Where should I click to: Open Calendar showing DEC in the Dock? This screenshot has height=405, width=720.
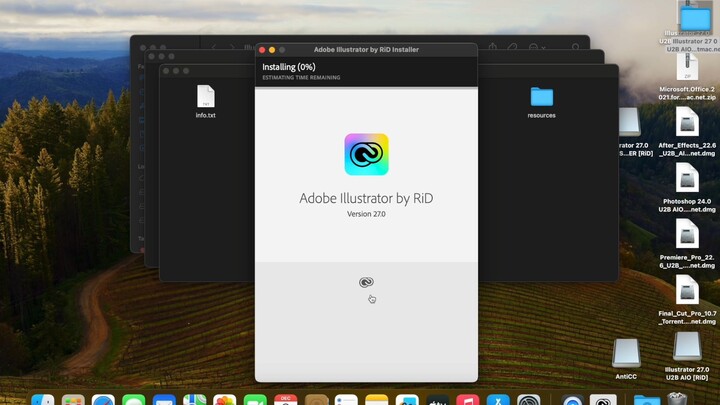tap(285, 400)
